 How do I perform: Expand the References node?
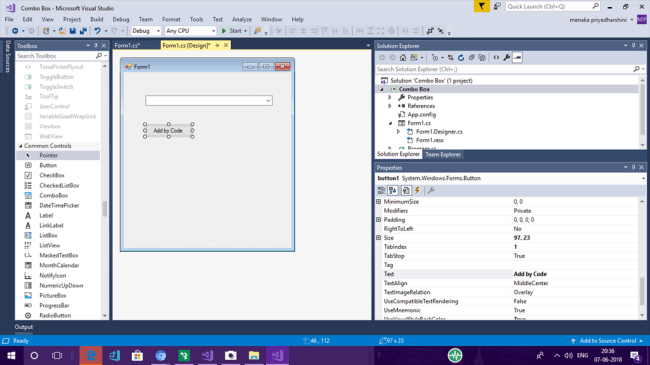[390, 106]
